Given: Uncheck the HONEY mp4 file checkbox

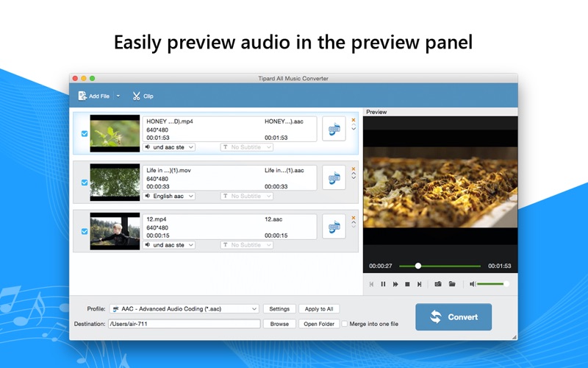Looking at the screenshot, I should (x=84, y=134).
